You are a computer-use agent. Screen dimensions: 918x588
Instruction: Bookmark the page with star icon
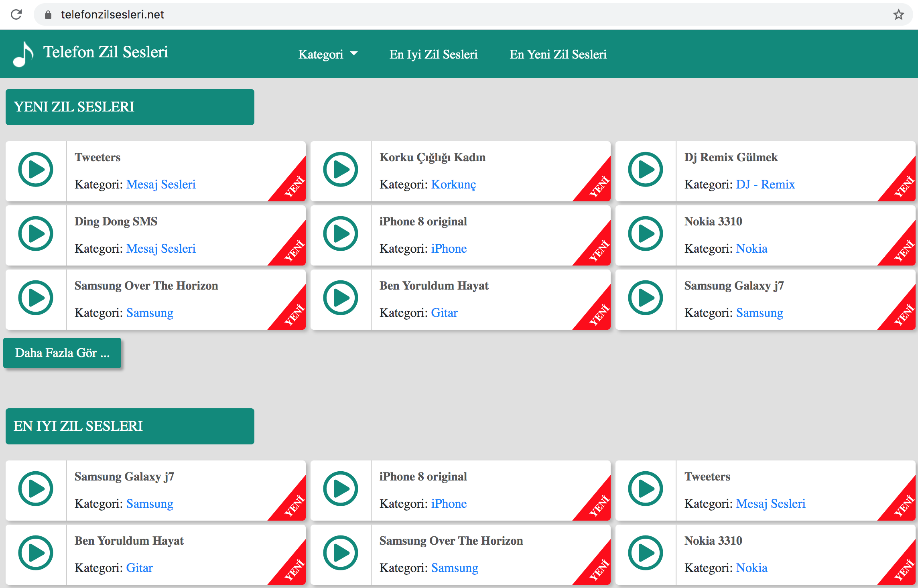(x=898, y=15)
